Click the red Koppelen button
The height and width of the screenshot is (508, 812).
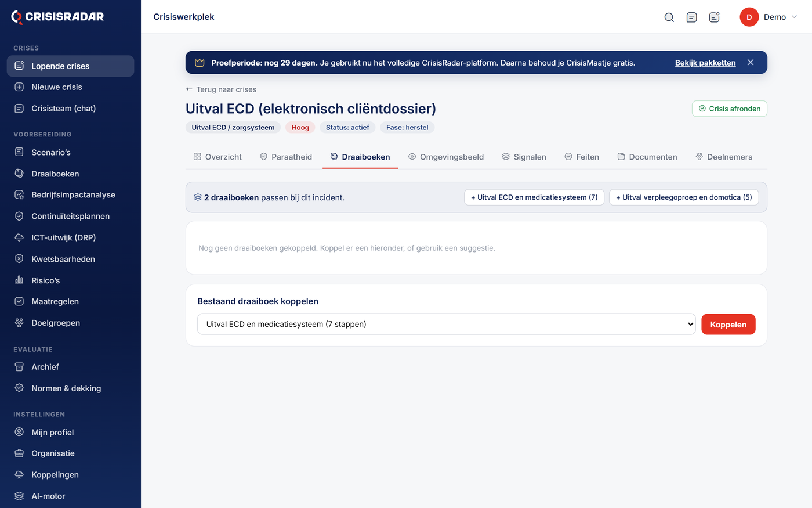pos(728,325)
